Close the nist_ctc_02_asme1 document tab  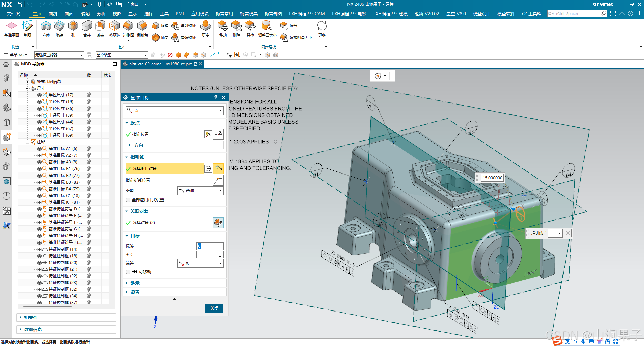click(201, 64)
